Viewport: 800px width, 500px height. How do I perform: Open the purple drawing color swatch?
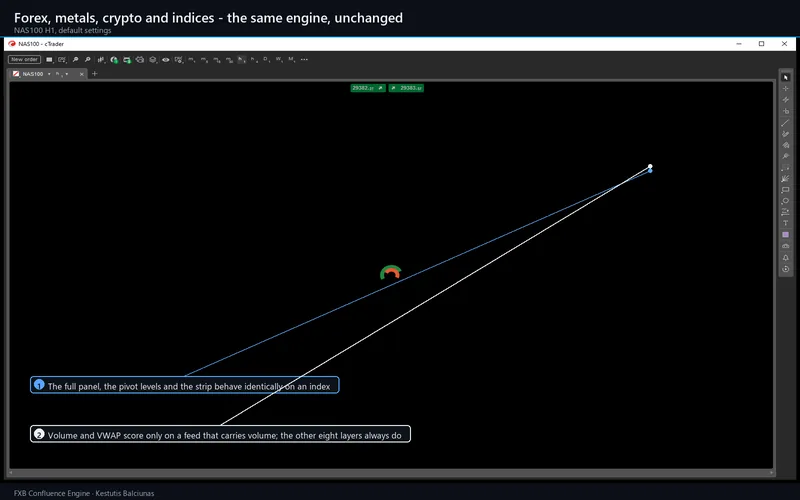point(786,234)
